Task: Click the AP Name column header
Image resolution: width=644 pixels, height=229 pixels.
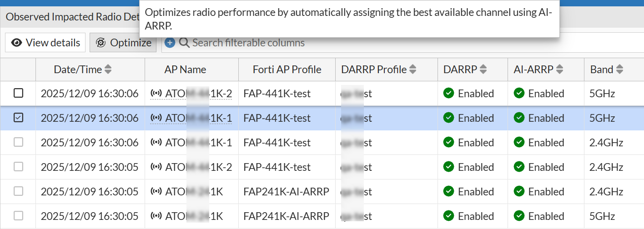Action: (x=185, y=70)
